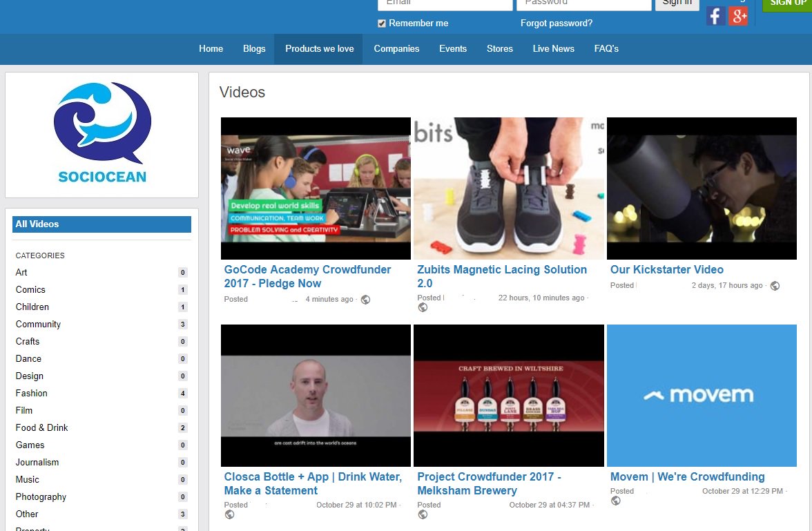Screen dimensions: 812x531
Task: Filter videos by Food & Drink category
Action: 42,428
